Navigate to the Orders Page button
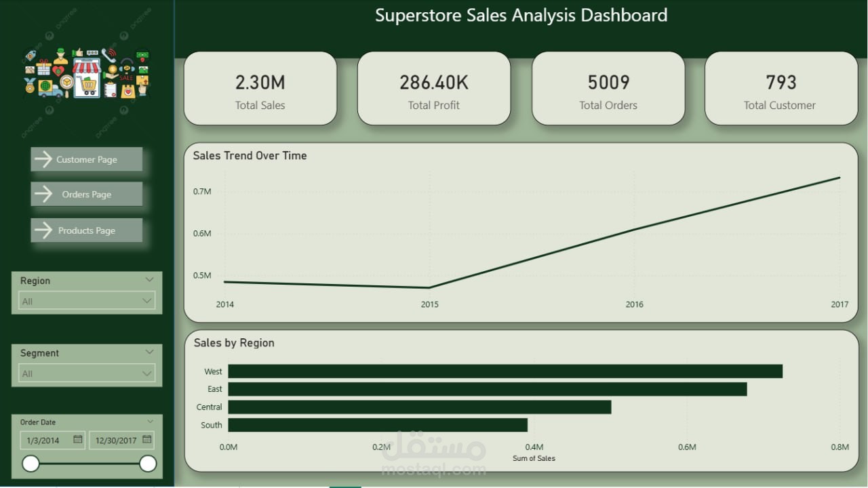Screen dimensions: 868x488 point(87,194)
